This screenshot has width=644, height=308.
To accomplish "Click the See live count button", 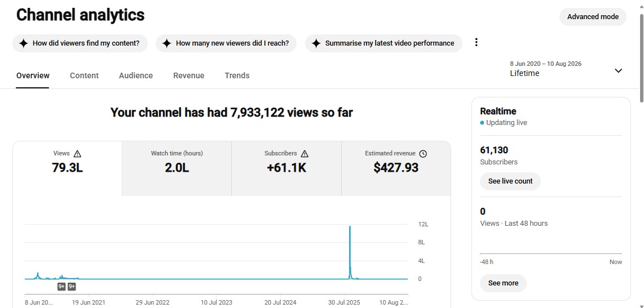I will (510, 181).
